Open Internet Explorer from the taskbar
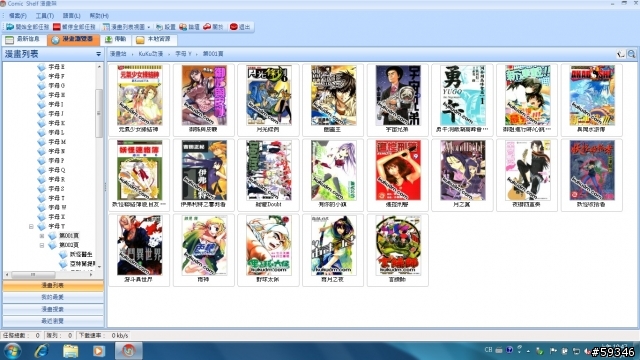Screen dimensions: 640x360 [x=42, y=351]
